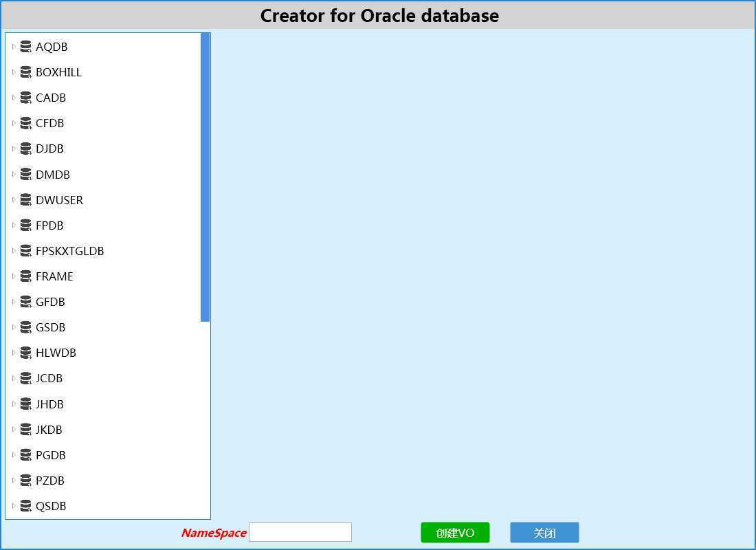
Task: Expand the JKDB tree node
Action: [x=14, y=430]
